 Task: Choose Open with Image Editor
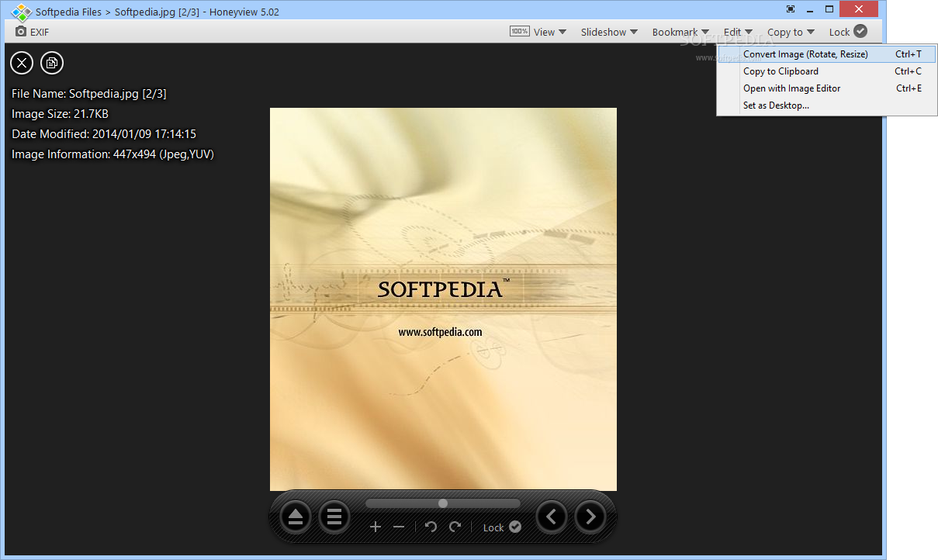(827, 88)
